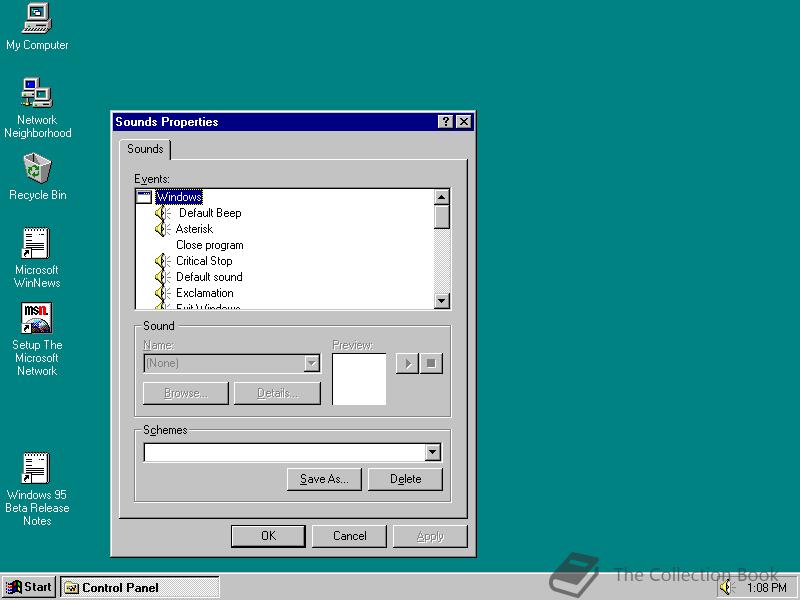This screenshot has width=800, height=600.
Task: Select the Default sound event
Action: [x=209, y=277]
